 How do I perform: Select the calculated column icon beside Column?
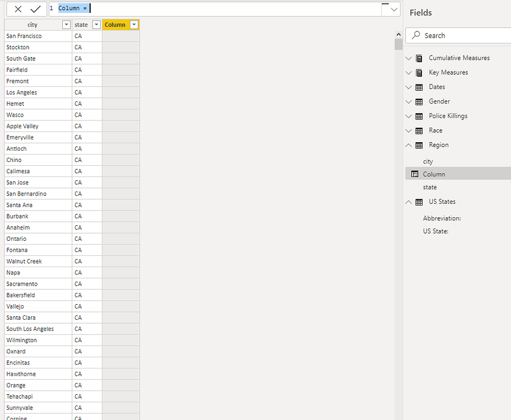415,174
